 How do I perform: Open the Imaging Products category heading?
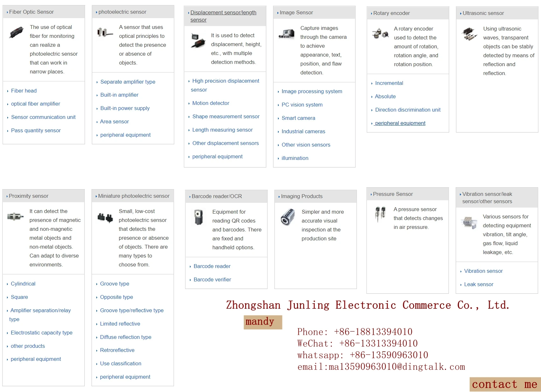pyautogui.click(x=302, y=196)
